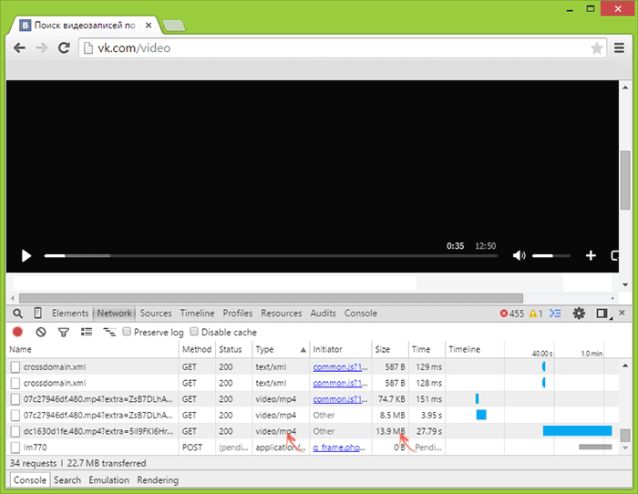
Task: Switch to the Sources tab
Action: (155, 313)
